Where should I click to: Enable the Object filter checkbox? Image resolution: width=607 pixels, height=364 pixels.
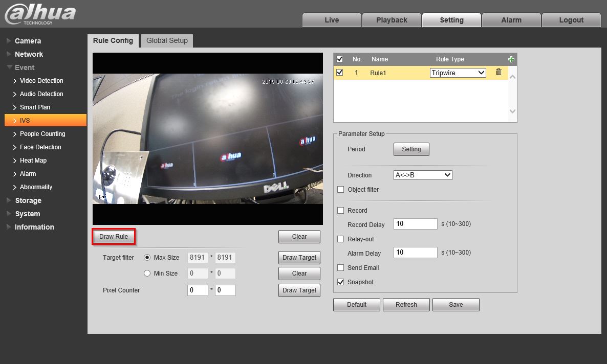pyautogui.click(x=341, y=190)
